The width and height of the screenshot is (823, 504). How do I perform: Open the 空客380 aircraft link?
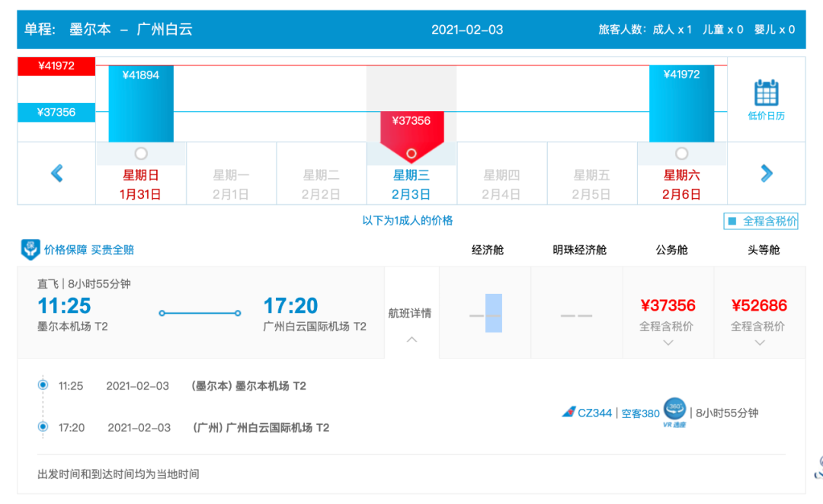(640, 413)
